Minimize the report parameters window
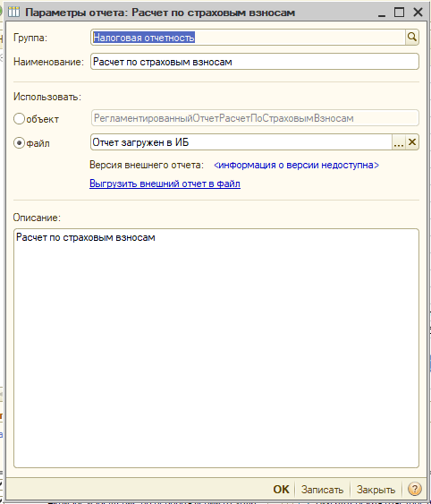Image resolution: width=431 pixels, height=504 pixels. coord(382,13)
